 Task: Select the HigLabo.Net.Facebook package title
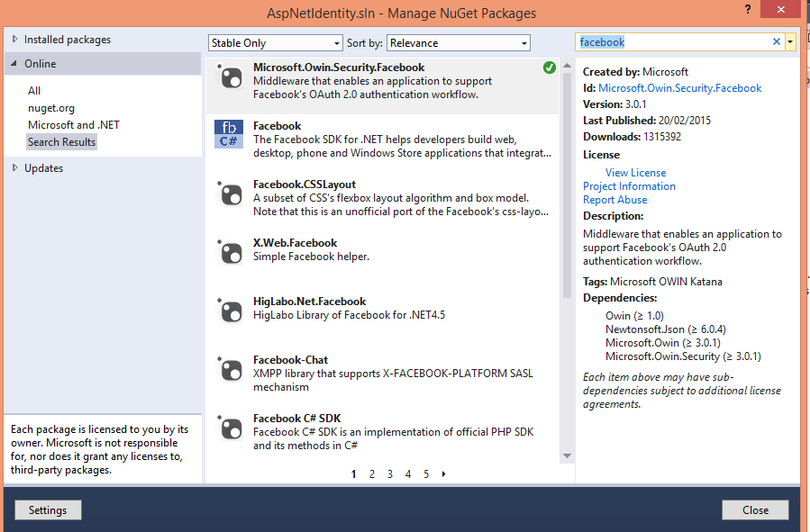pyautogui.click(x=309, y=302)
